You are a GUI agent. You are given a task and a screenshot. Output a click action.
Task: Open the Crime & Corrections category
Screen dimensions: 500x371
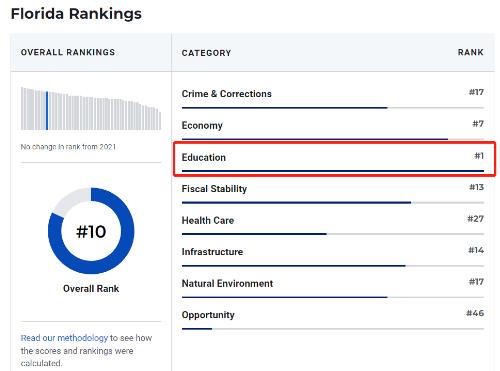coord(227,94)
